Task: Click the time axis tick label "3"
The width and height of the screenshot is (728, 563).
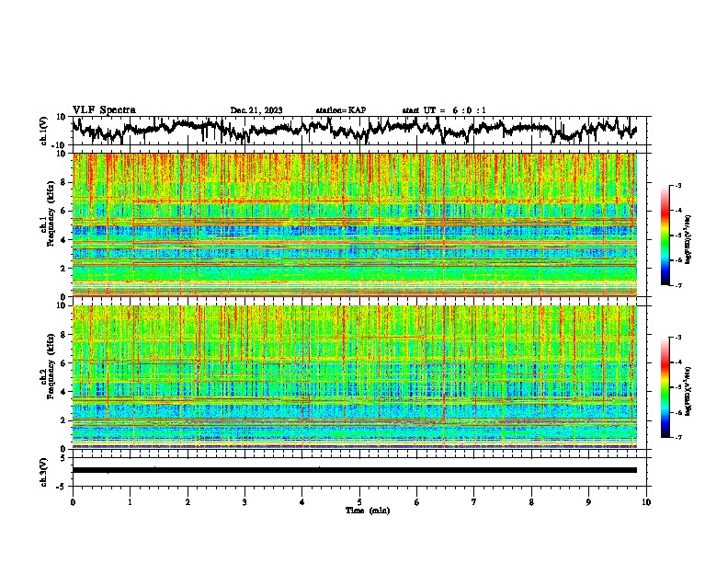Action: tap(245, 502)
